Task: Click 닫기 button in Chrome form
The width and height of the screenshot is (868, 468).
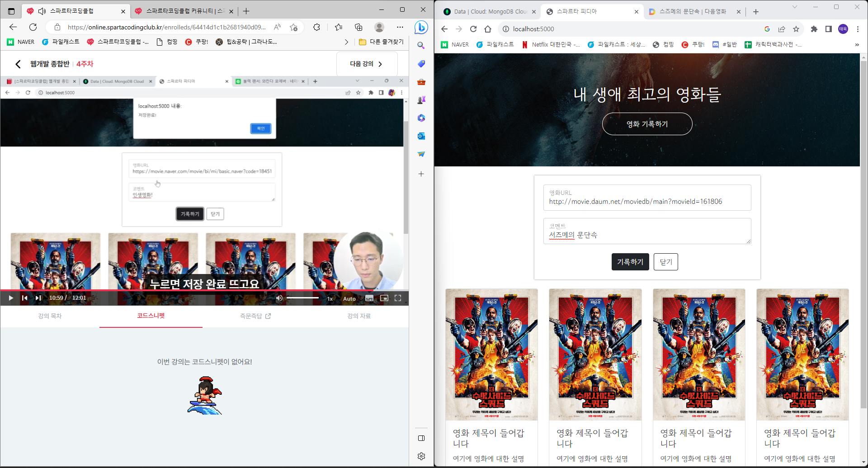Action: [665, 262]
